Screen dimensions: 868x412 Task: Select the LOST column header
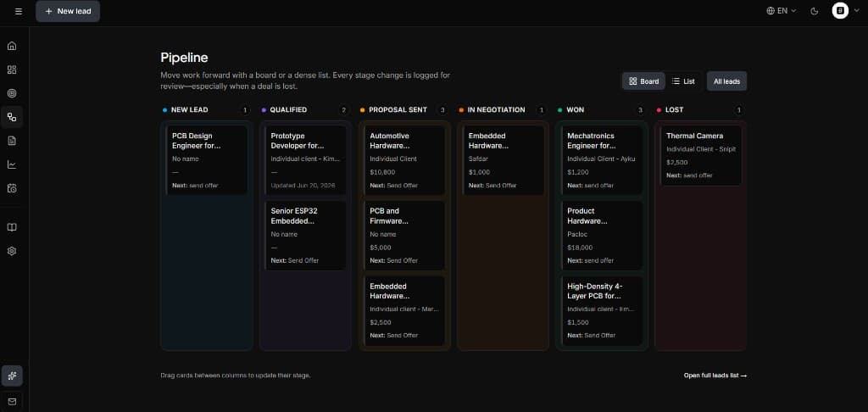pos(674,109)
